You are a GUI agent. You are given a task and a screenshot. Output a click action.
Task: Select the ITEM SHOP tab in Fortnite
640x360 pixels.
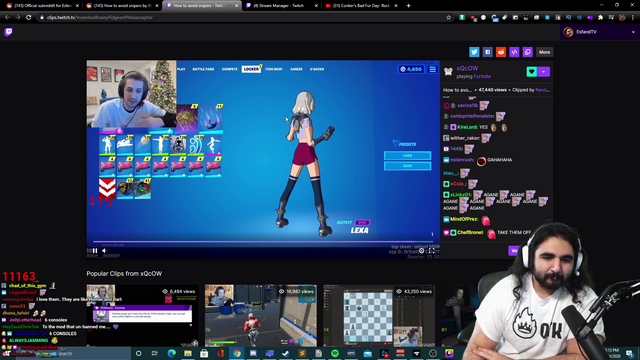pos(273,69)
